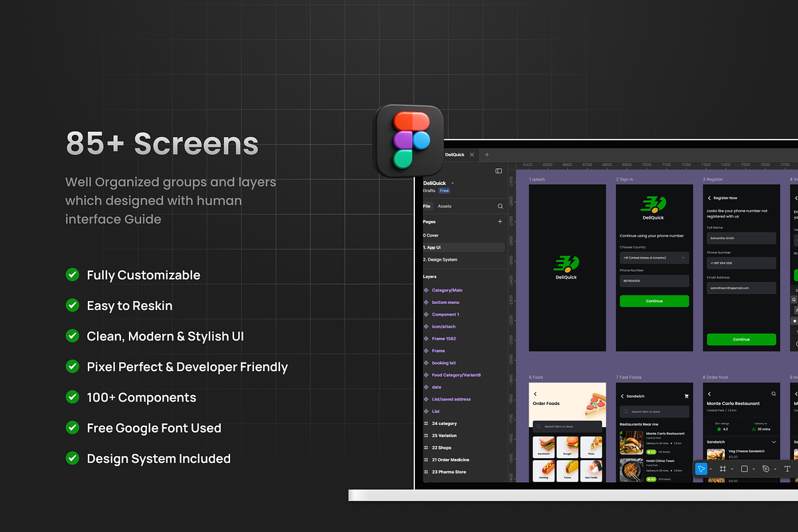Select the DeliQuick file tab

tap(455, 154)
